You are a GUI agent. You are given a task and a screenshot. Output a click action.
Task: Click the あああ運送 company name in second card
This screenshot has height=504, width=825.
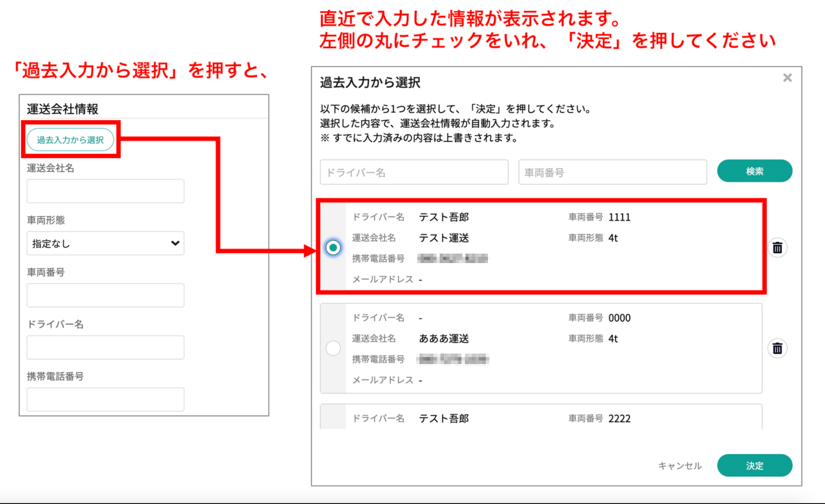(x=444, y=339)
